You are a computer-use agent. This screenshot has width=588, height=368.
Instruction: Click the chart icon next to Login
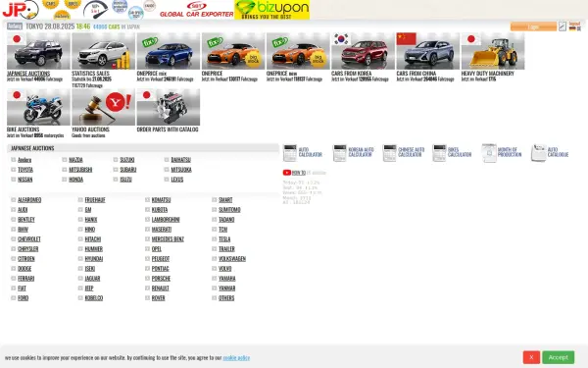click(563, 26)
